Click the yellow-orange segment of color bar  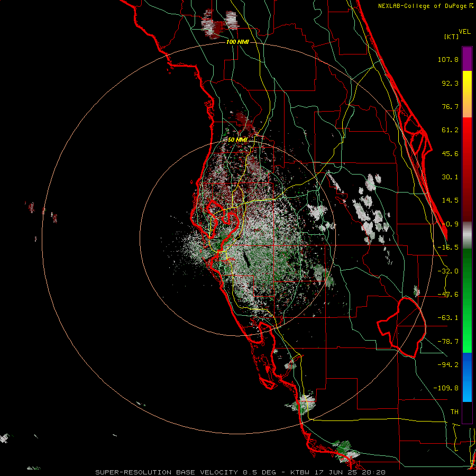coord(467,94)
